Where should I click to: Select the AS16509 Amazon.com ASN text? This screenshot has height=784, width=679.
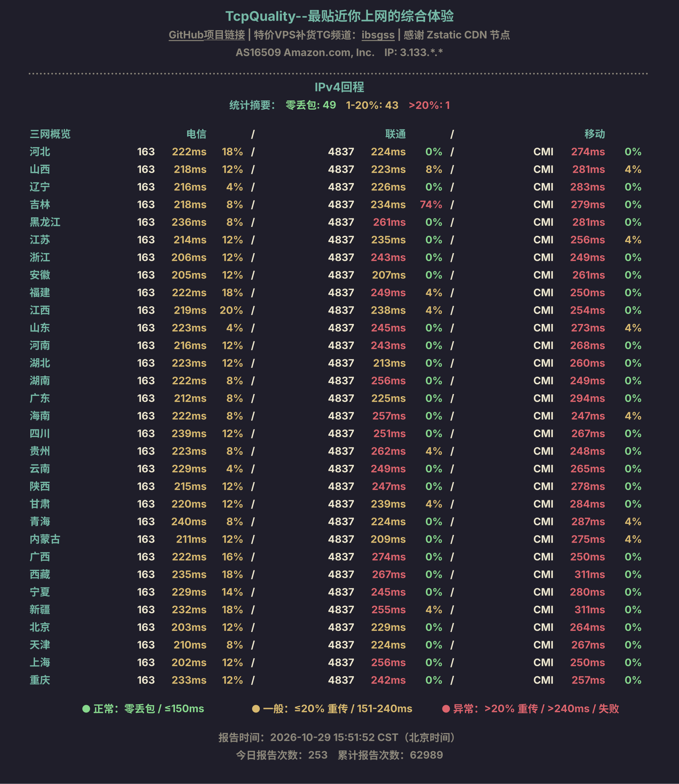tap(305, 52)
